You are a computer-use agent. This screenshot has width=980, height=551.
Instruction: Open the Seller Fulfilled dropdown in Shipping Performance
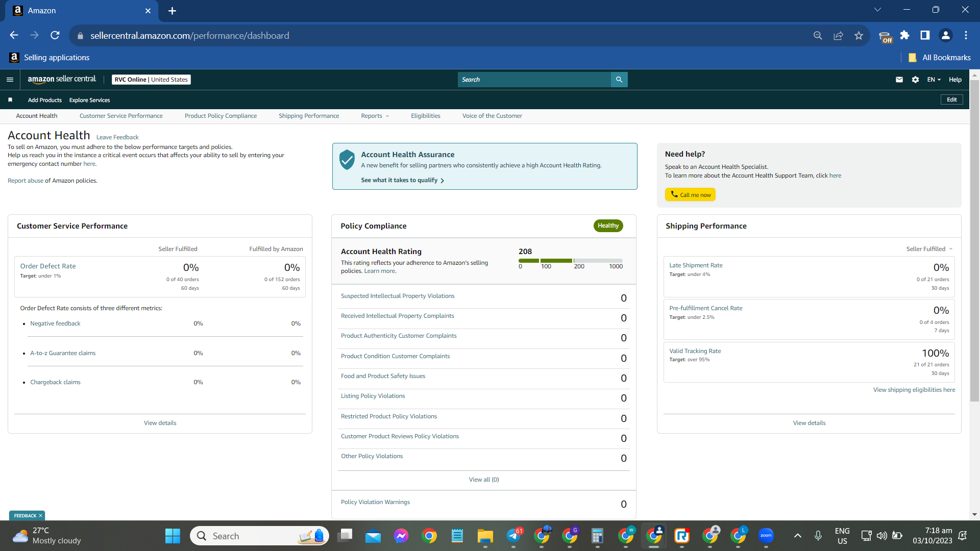coord(929,249)
